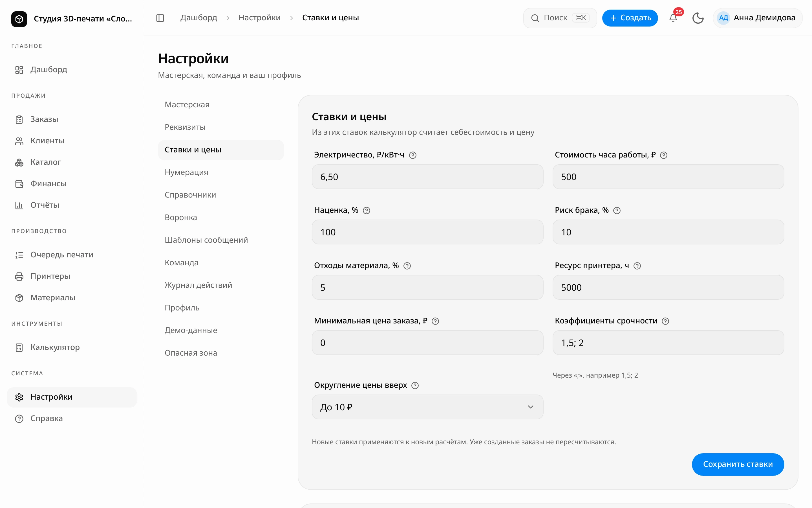The width and height of the screenshot is (812, 508).
Task: Show help tooltip for Округление цены вверх
Action: [x=415, y=386]
